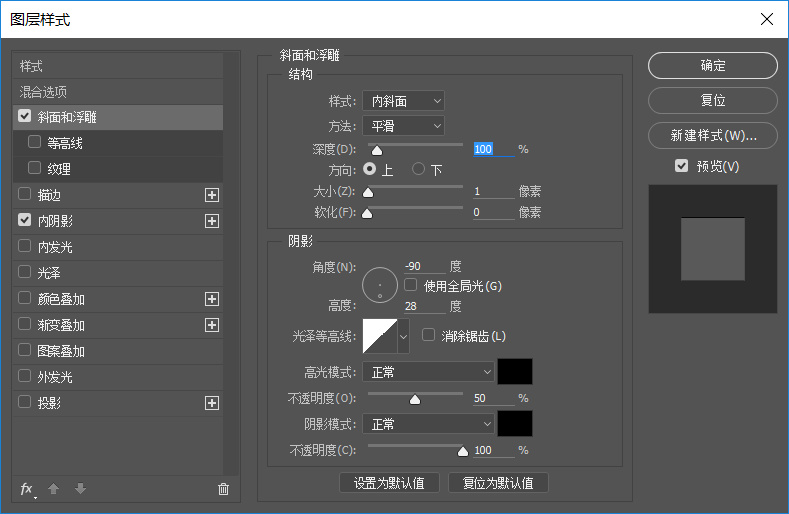Open the 方法 dropdown showing 平滑
Viewport: 789px width, 514px height.
pyautogui.click(x=403, y=126)
